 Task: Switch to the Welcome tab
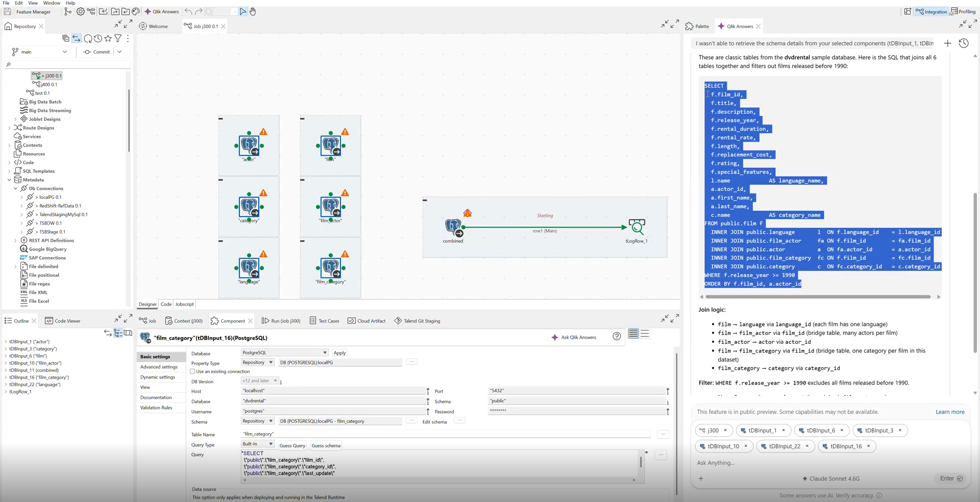coord(153,26)
